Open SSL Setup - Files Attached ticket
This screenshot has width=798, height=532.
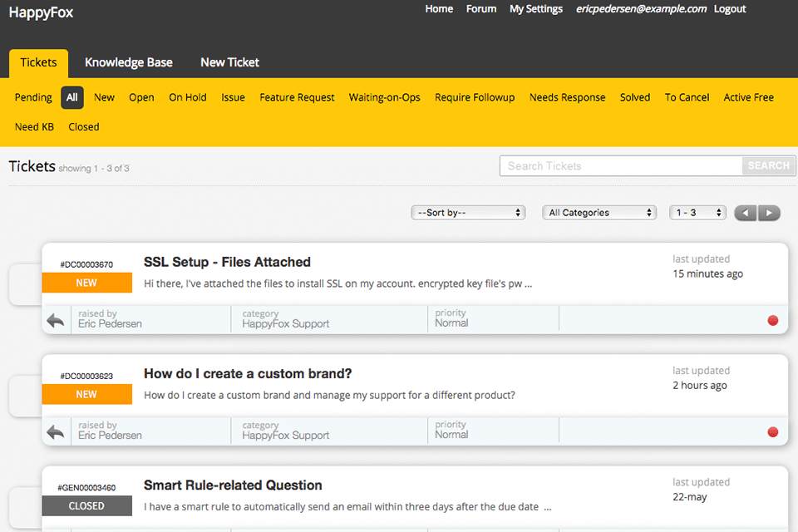click(x=227, y=262)
